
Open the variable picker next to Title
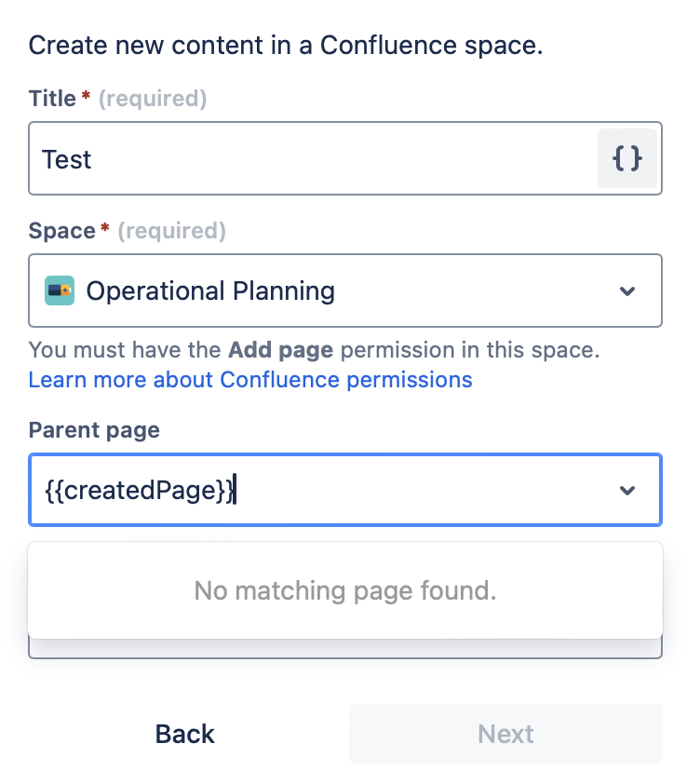click(x=627, y=158)
